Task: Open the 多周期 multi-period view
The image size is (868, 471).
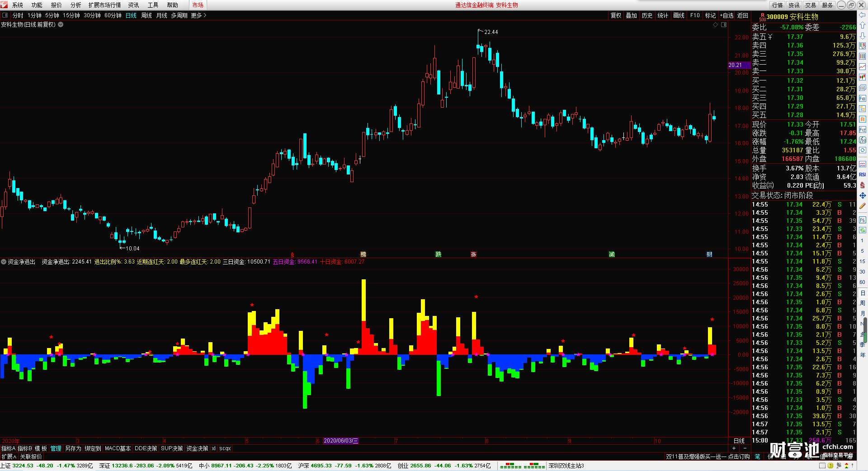Action: pos(179,15)
